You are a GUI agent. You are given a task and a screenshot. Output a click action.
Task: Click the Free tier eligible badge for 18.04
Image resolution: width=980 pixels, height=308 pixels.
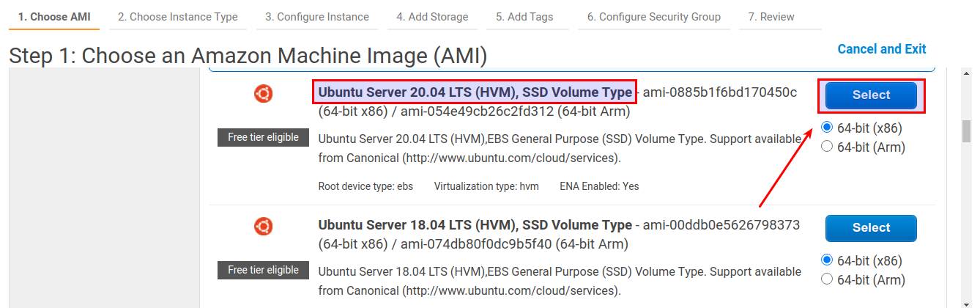263,270
